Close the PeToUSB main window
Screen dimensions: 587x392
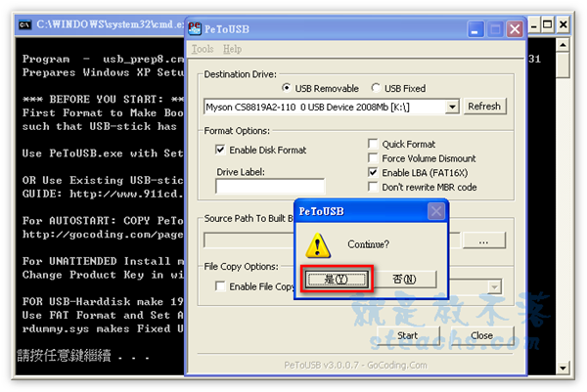pyautogui.click(x=516, y=28)
